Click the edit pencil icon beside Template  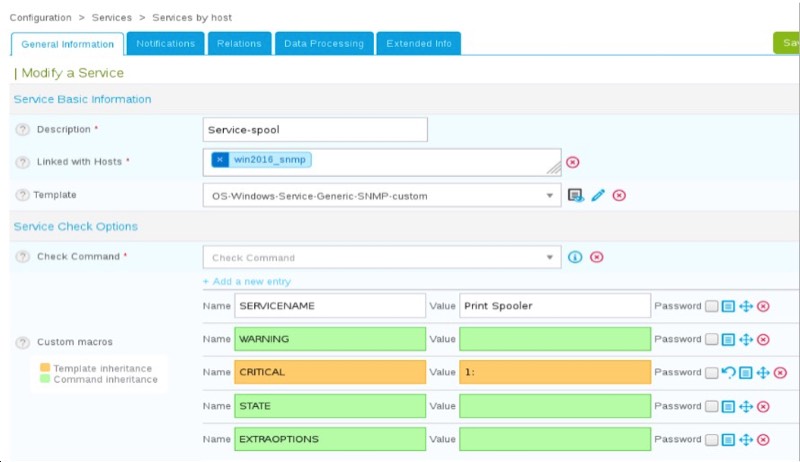[x=598, y=195]
